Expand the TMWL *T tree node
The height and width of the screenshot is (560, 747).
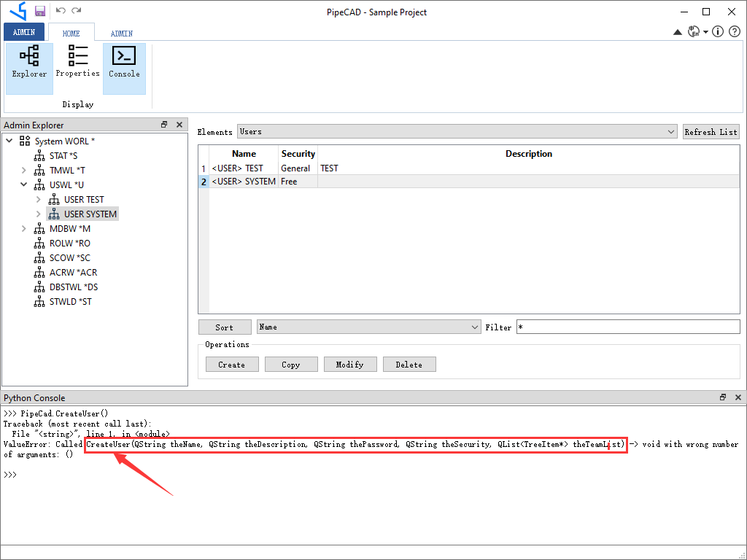23,170
